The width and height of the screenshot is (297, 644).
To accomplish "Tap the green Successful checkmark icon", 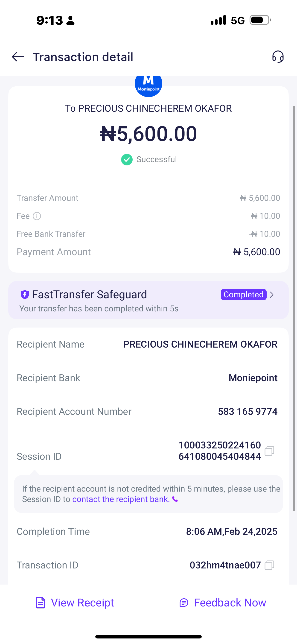I will (x=127, y=159).
